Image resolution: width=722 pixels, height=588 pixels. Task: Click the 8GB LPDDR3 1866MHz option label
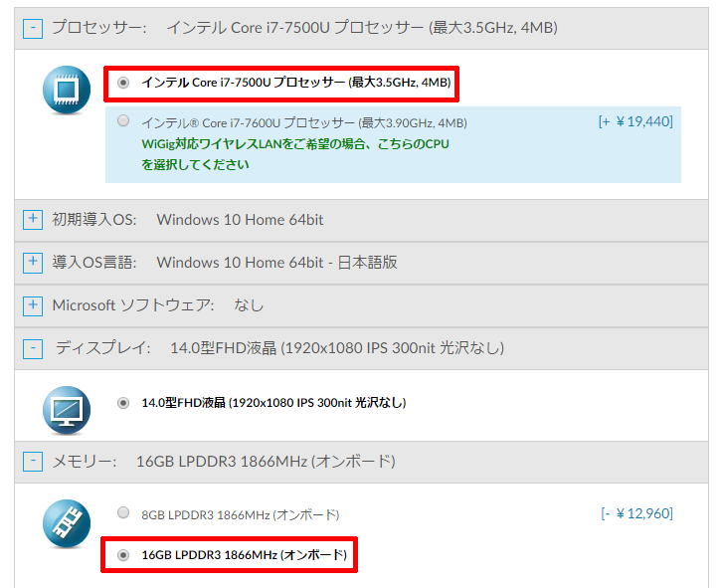241,514
